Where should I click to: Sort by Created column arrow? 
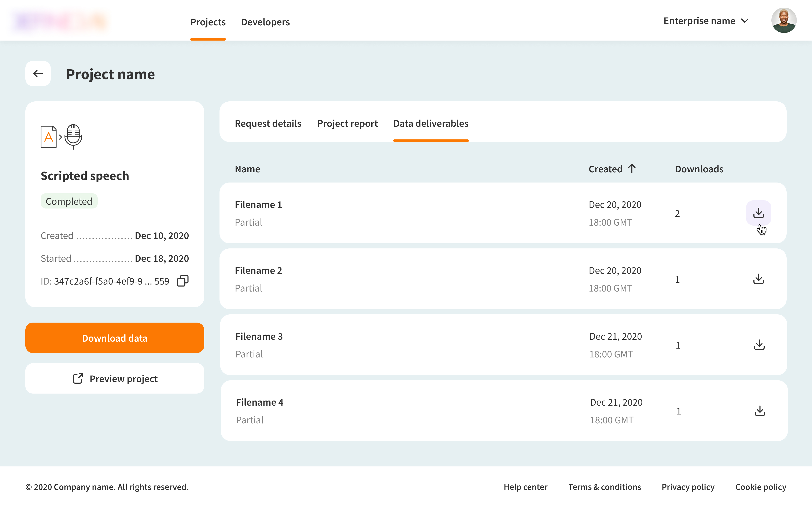[x=632, y=169]
